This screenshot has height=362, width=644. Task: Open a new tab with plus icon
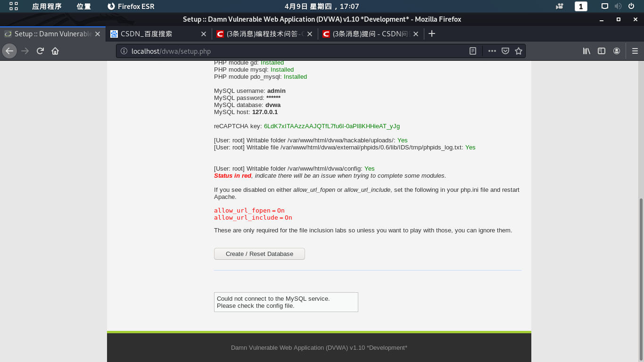point(431,33)
